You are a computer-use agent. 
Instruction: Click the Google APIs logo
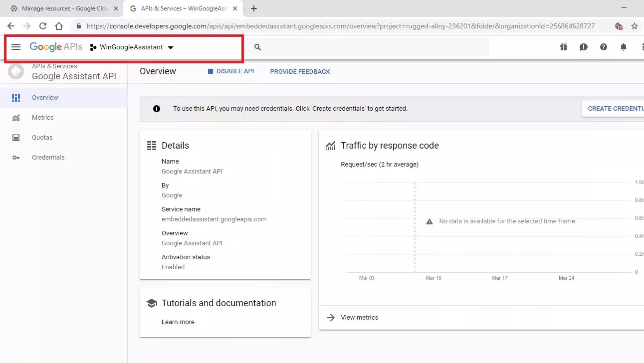56,47
